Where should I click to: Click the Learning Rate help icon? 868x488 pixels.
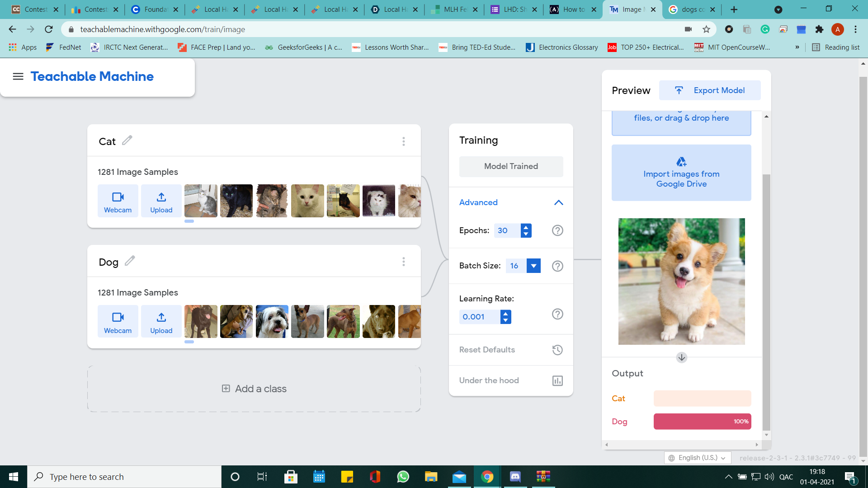(x=557, y=314)
